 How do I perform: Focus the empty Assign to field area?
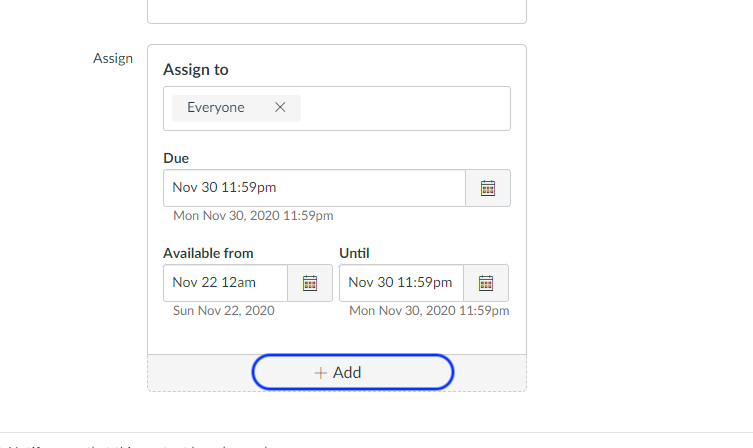tap(405, 109)
